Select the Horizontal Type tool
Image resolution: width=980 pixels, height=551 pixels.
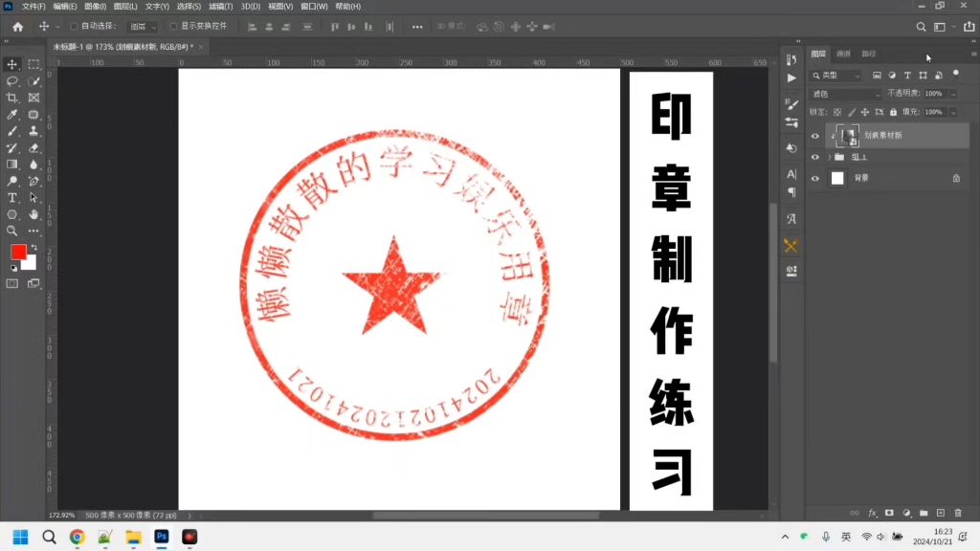click(11, 198)
